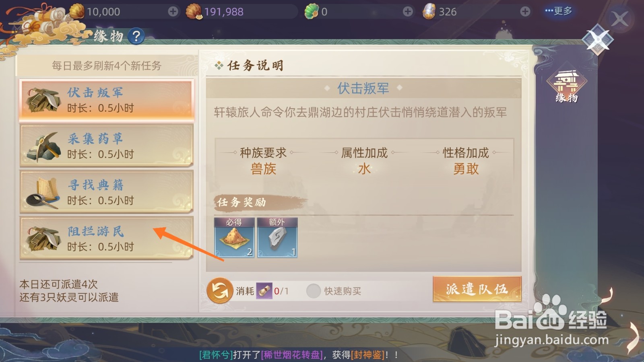Viewport: 644px width, 362px height.
Task: Click the 封神鉴 item link in chat
Action: [x=368, y=355]
